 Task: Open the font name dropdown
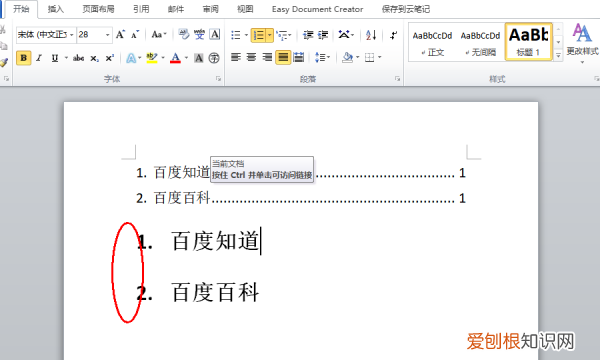[x=72, y=35]
